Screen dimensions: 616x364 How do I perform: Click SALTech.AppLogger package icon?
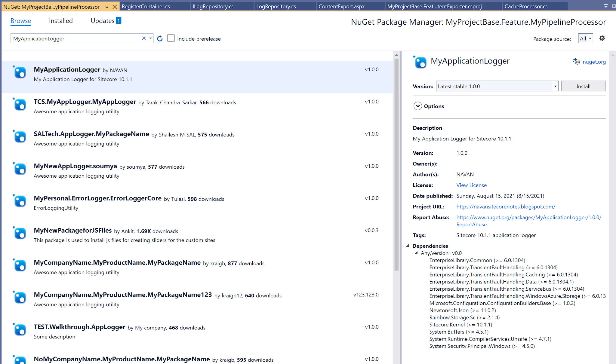click(20, 136)
